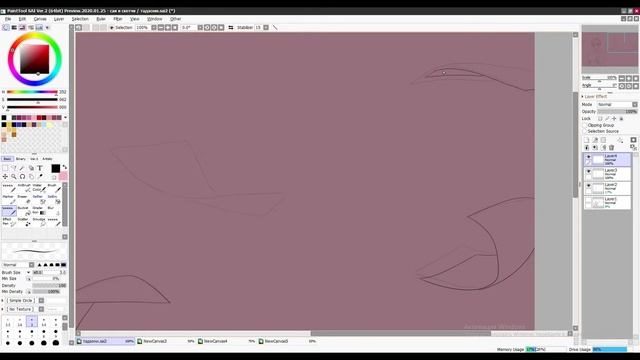The width and height of the screenshot is (640, 360).
Task: Choose the Smudge tool
Action: pos(39,222)
